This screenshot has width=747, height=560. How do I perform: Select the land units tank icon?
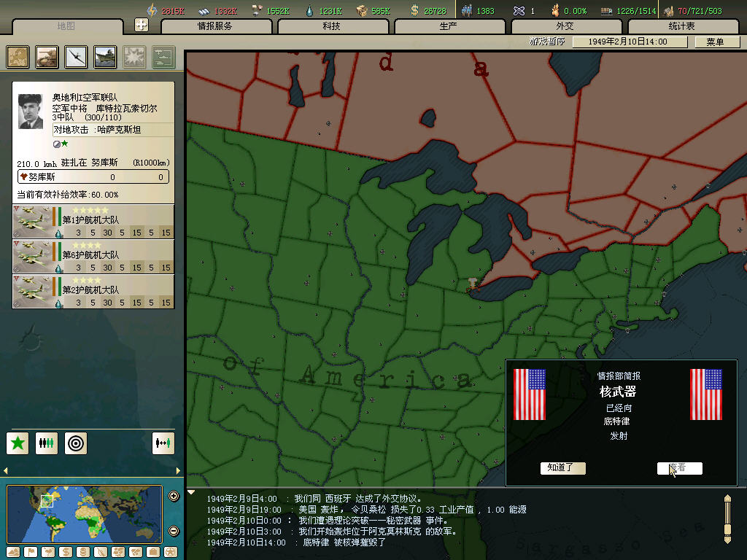tap(47, 57)
